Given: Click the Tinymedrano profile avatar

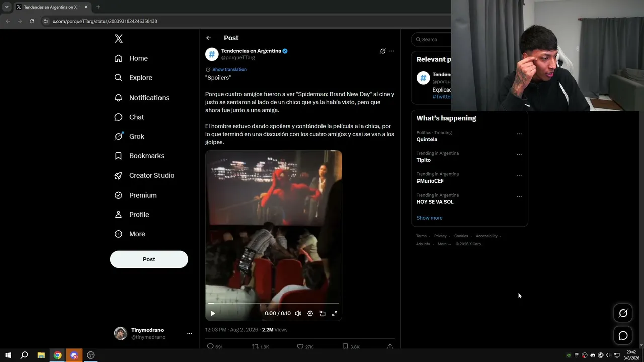Looking at the screenshot, I should (121, 333).
